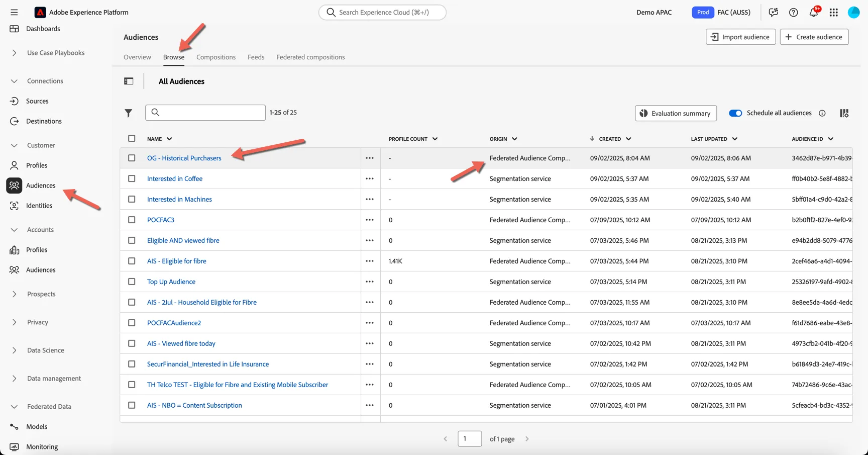Screen dimensions: 868x455
Task: Open the notifications bell
Action: pos(814,12)
